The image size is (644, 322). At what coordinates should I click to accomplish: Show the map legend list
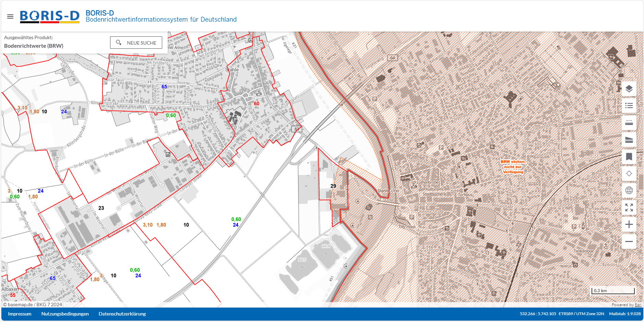[x=629, y=106]
